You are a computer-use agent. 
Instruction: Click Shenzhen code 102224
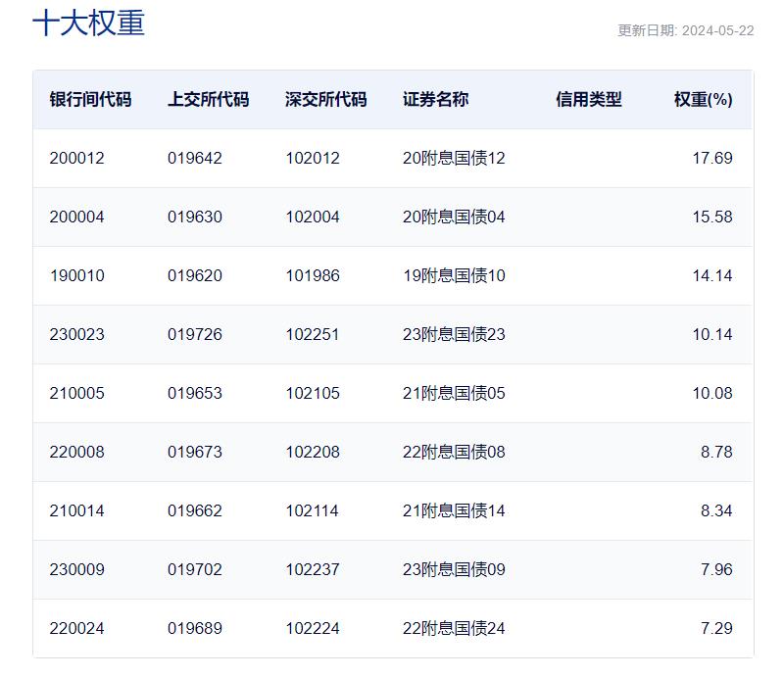[x=313, y=628]
